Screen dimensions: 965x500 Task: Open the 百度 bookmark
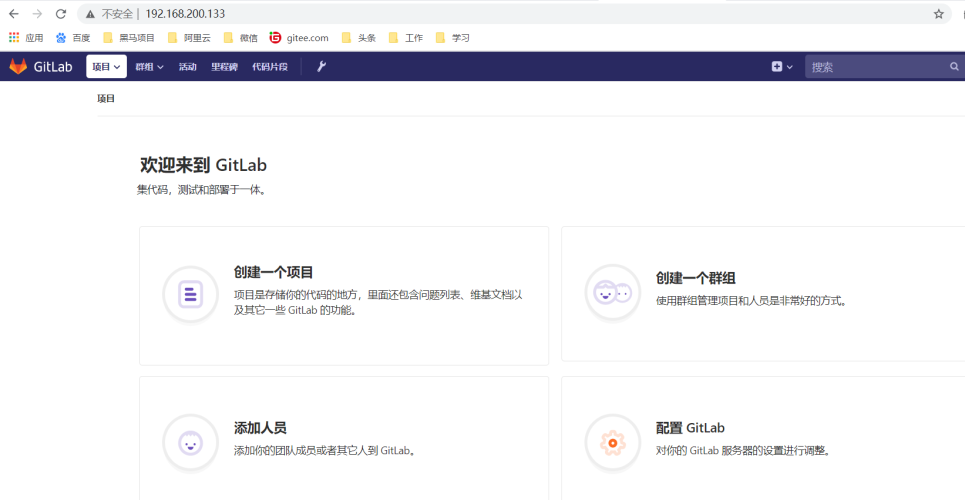[x=73, y=38]
